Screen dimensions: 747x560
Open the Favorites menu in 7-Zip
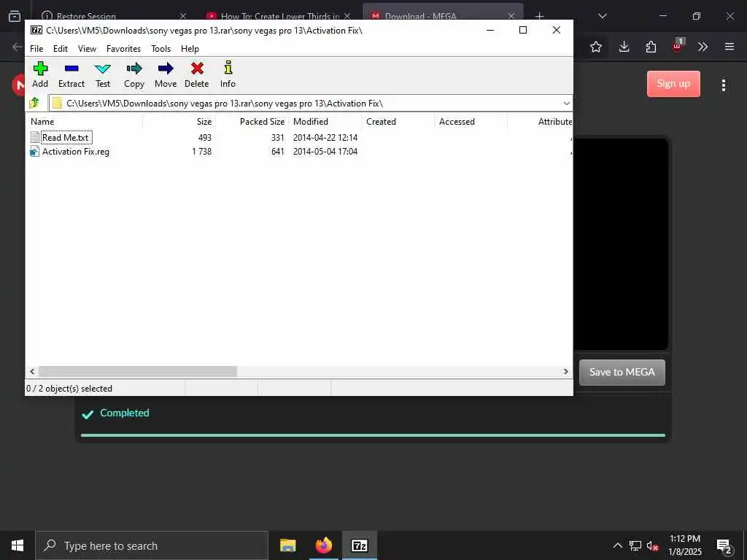[x=123, y=49]
